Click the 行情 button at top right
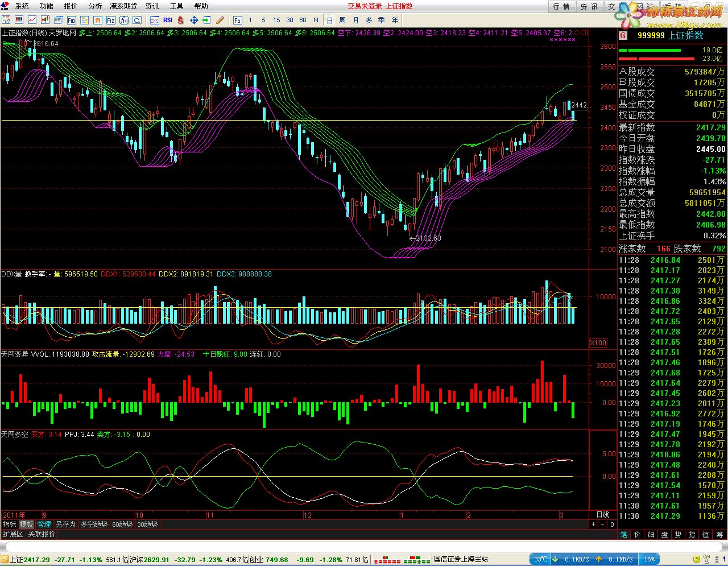The width and height of the screenshot is (728, 566). point(561,6)
